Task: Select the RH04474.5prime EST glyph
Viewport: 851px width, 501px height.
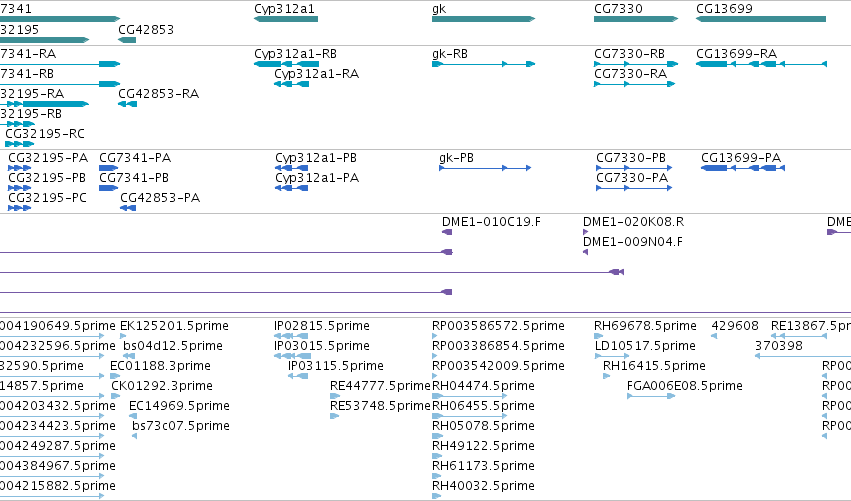Action: tap(469, 396)
